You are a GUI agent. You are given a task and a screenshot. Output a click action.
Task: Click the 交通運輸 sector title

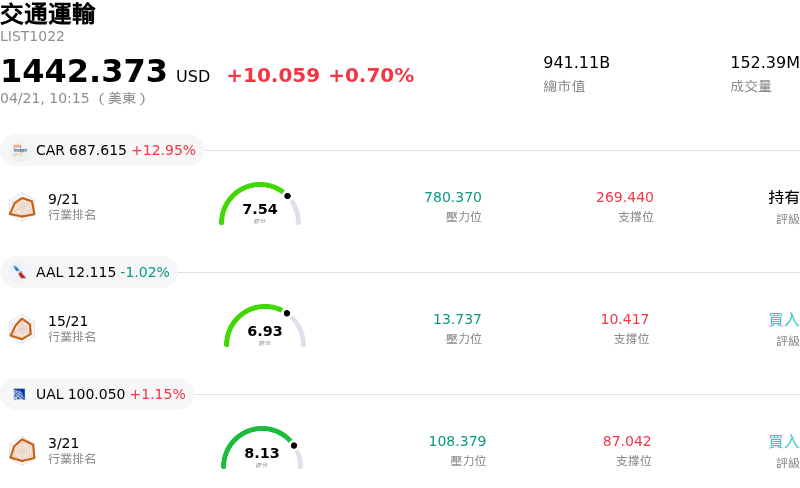click(48, 14)
